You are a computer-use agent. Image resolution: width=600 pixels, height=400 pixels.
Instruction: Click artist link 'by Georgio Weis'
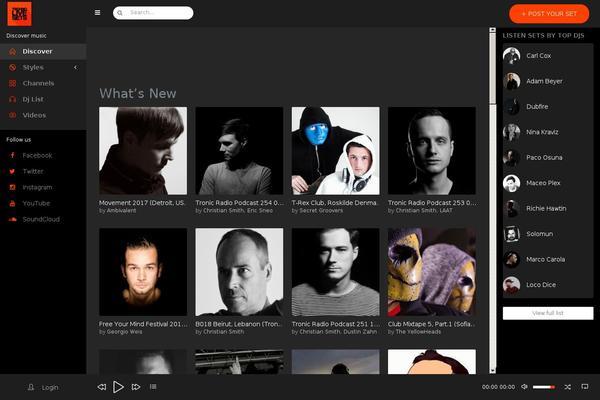[121, 332]
